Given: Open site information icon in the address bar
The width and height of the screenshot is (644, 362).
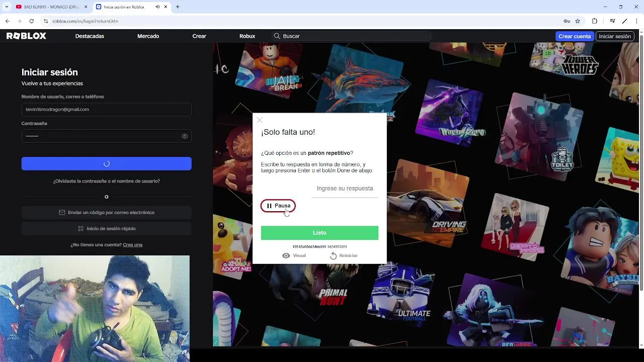Looking at the screenshot, I should click(46, 21).
